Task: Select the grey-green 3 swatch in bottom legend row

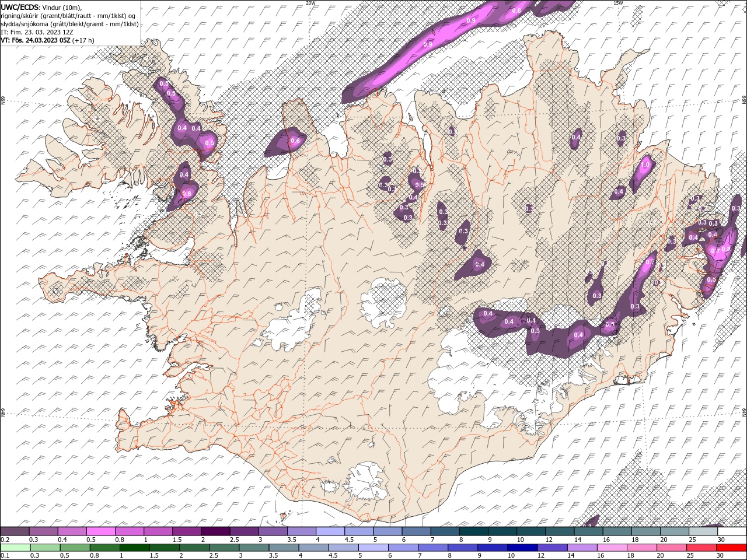Action: [x=254, y=548]
